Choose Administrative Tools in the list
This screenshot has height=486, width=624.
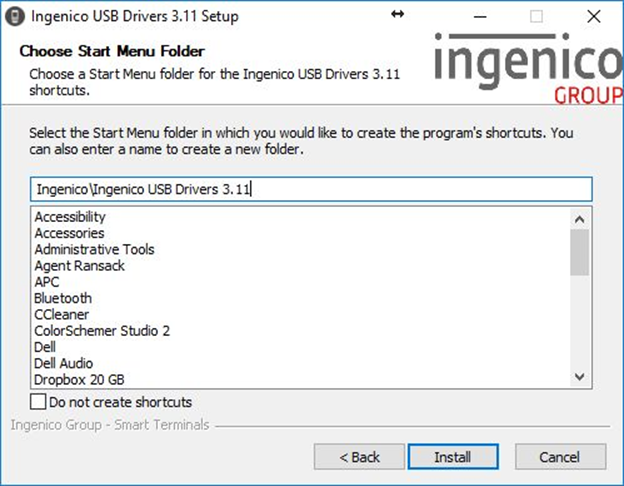pos(94,250)
